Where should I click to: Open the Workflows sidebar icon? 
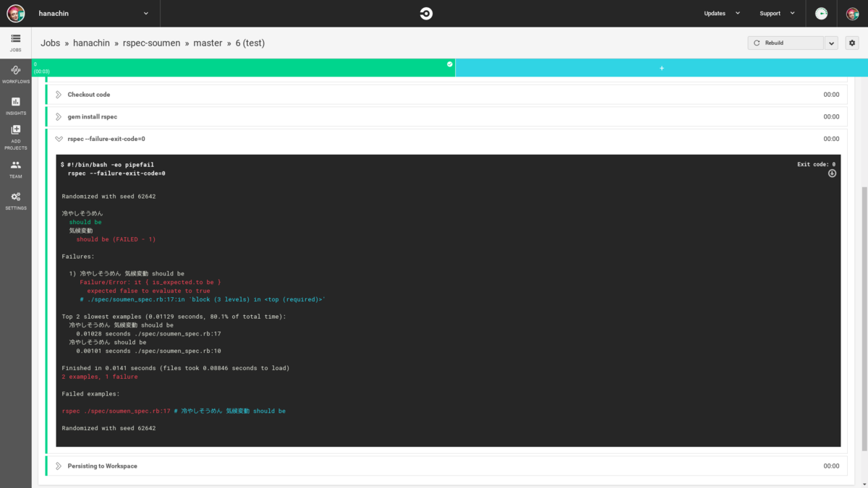[16, 74]
